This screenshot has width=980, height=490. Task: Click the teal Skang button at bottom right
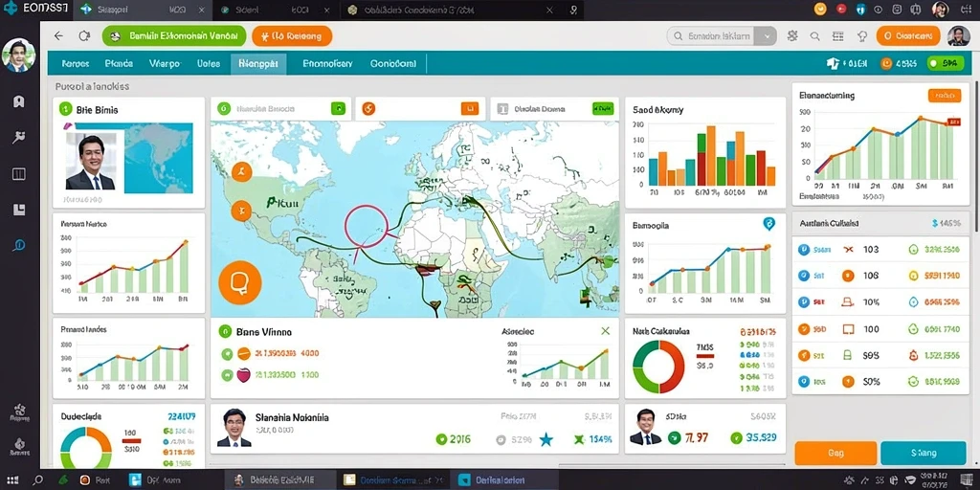pos(924,453)
